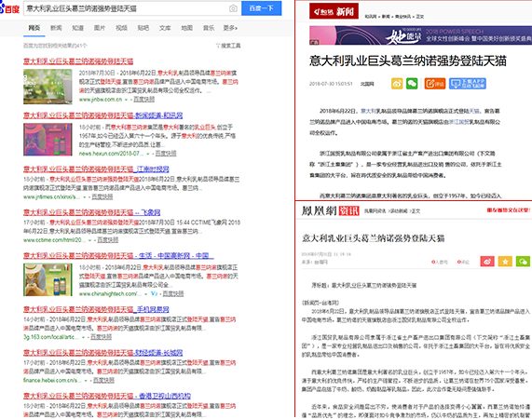Click the 百度一下 search button

click(x=261, y=8)
